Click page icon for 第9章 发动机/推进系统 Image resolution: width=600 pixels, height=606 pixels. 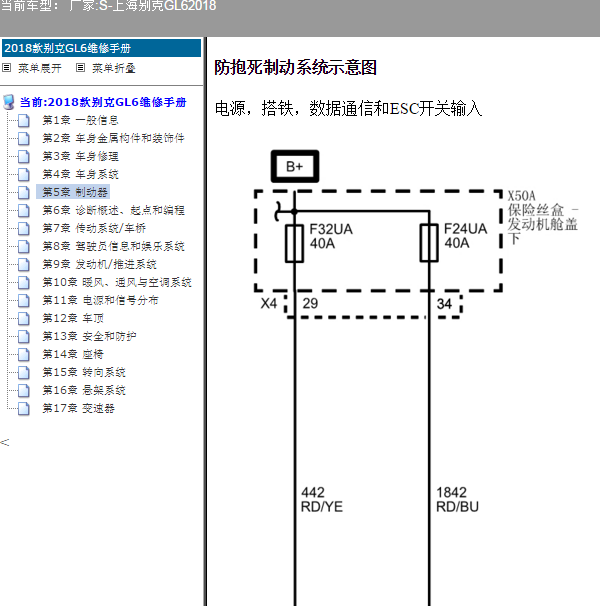click(x=24, y=264)
